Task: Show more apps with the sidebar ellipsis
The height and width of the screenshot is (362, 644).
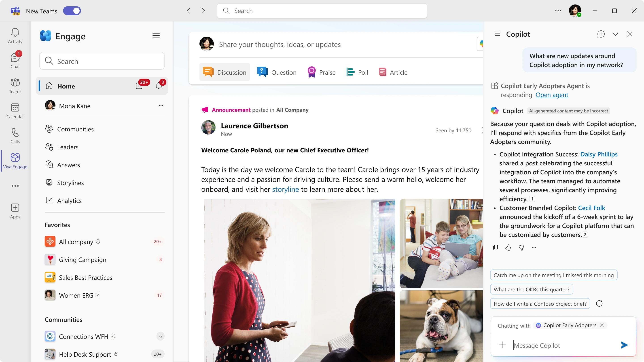Action: coord(15,186)
